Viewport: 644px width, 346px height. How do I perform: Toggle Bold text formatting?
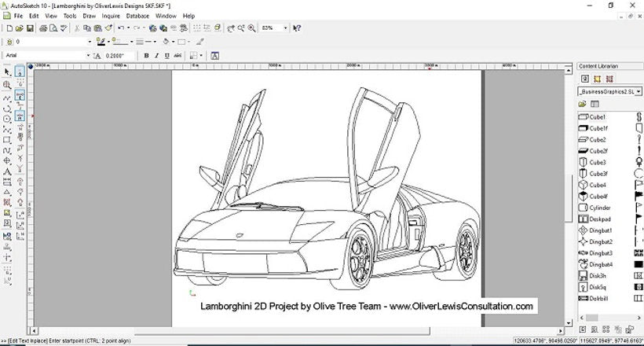click(147, 55)
